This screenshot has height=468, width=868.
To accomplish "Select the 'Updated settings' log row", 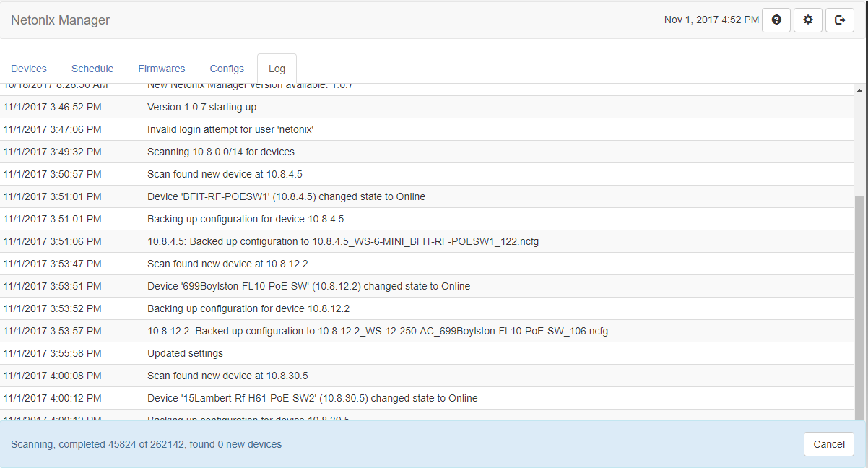I will pos(185,353).
